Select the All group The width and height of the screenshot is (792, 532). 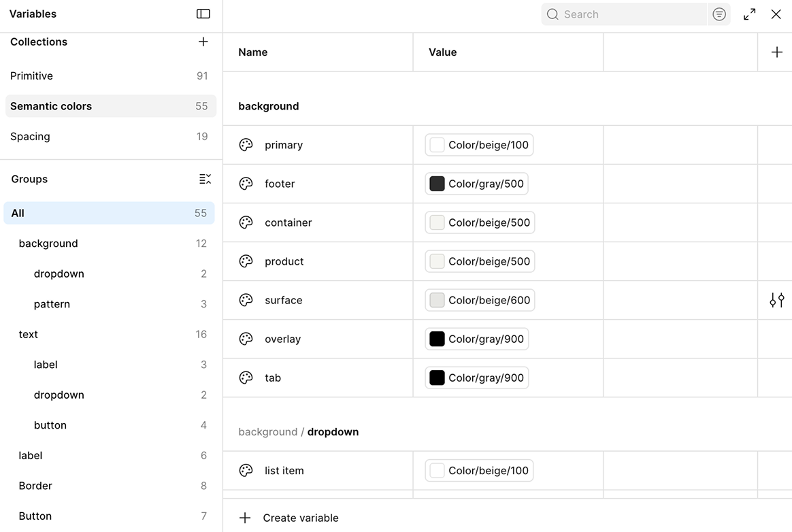click(109, 213)
